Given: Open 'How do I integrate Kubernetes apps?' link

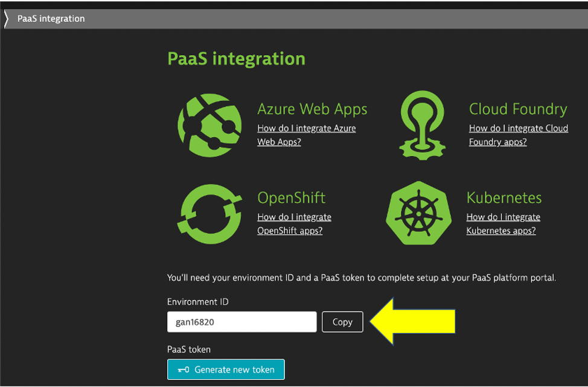Looking at the screenshot, I should (x=503, y=224).
